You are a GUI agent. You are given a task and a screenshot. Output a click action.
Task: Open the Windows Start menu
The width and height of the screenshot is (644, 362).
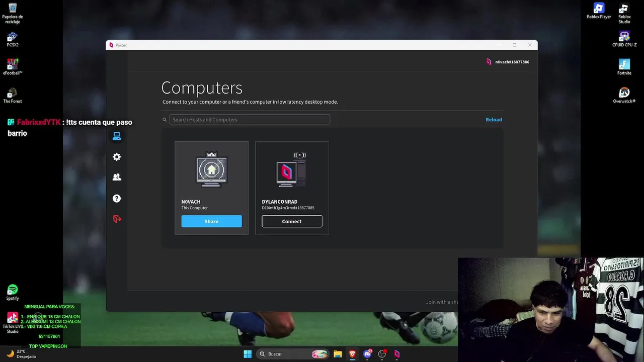coord(248,354)
